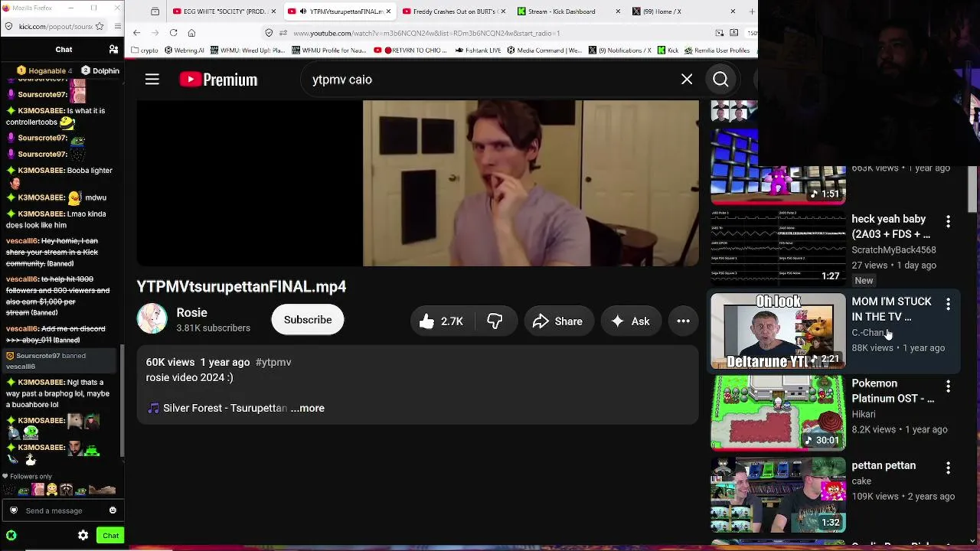Open options for pettan pettan video
The image size is (980, 551).
(x=948, y=468)
